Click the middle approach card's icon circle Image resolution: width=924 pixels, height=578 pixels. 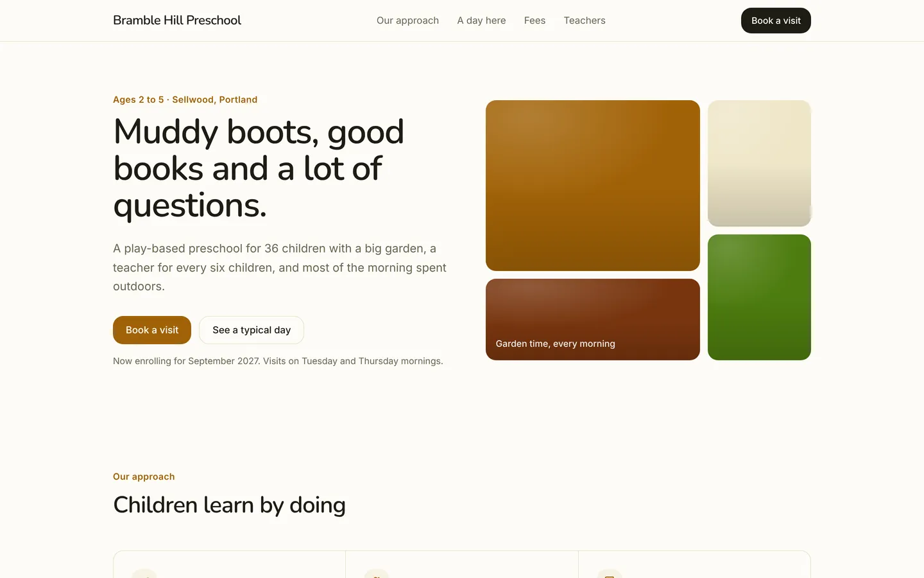pyautogui.click(x=377, y=574)
